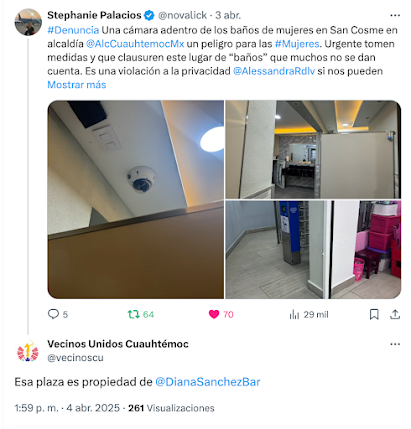
Task: Click the reply icon with 5 comments
Action: [53, 314]
